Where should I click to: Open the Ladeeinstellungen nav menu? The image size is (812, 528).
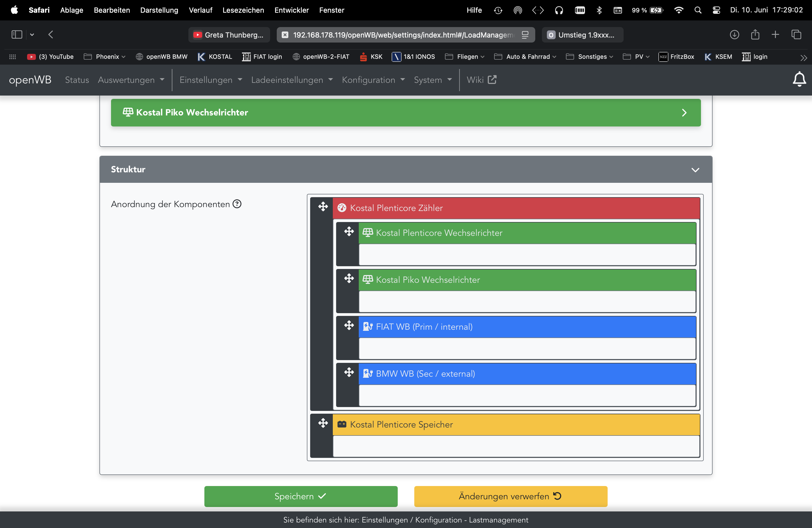[292, 80]
